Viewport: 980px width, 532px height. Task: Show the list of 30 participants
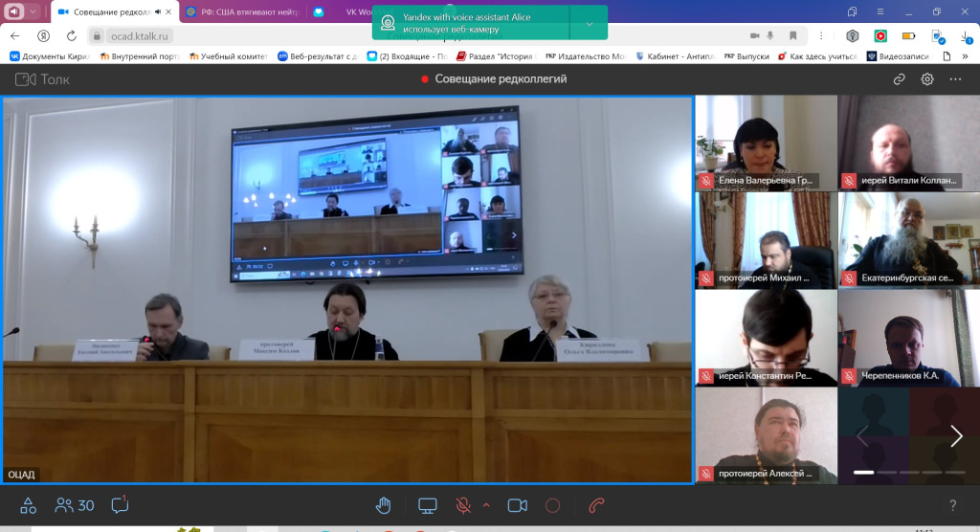pos(75,505)
